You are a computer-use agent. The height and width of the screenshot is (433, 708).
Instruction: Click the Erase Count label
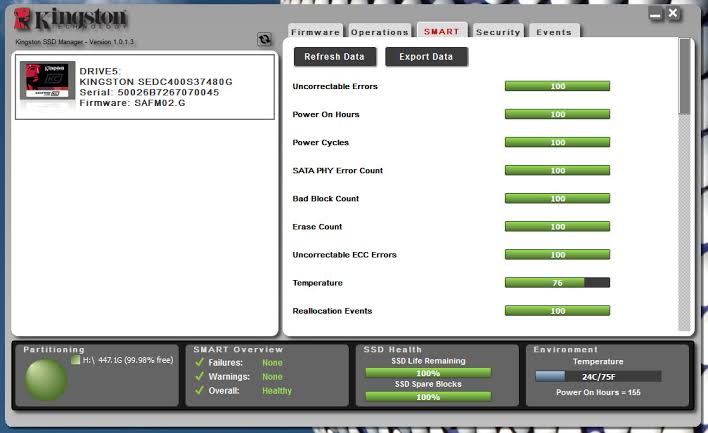tap(317, 227)
